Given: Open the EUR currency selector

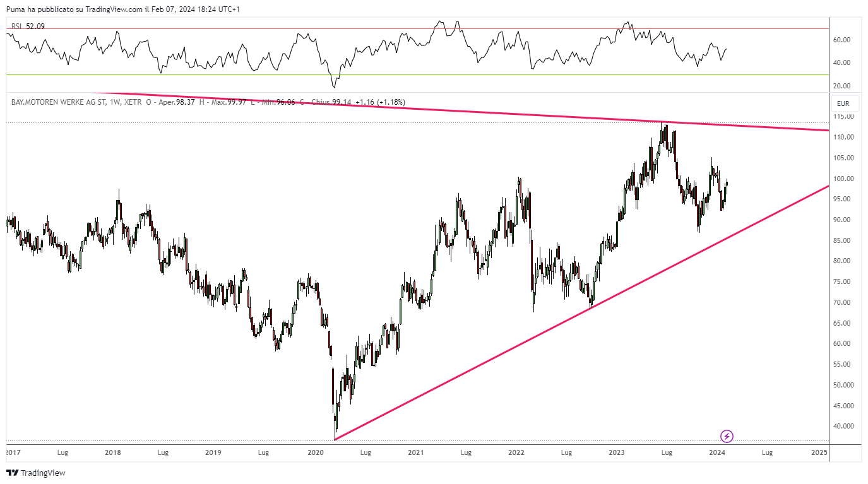Looking at the screenshot, I should pos(843,103).
